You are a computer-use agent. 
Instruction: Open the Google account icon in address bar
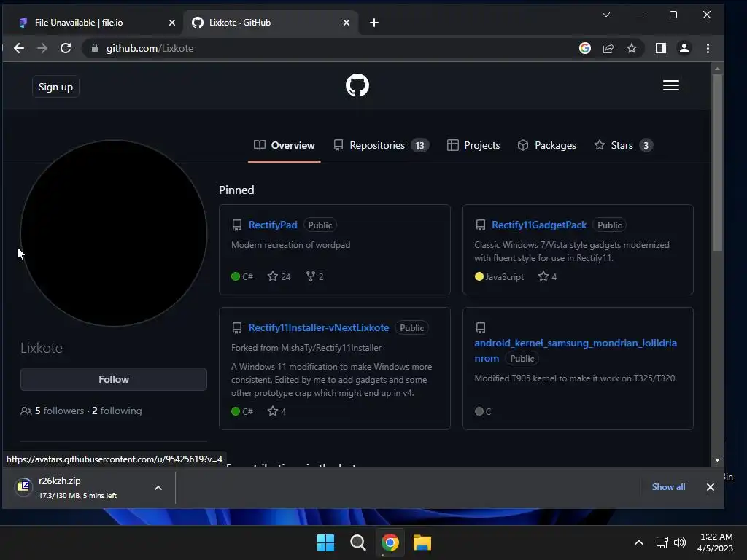[x=584, y=48]
